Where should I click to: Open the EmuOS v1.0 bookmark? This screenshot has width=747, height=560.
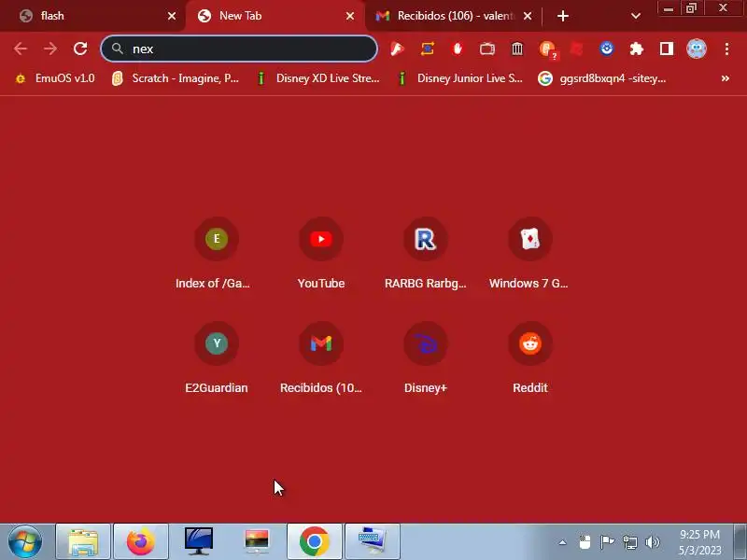pos(55,78)
